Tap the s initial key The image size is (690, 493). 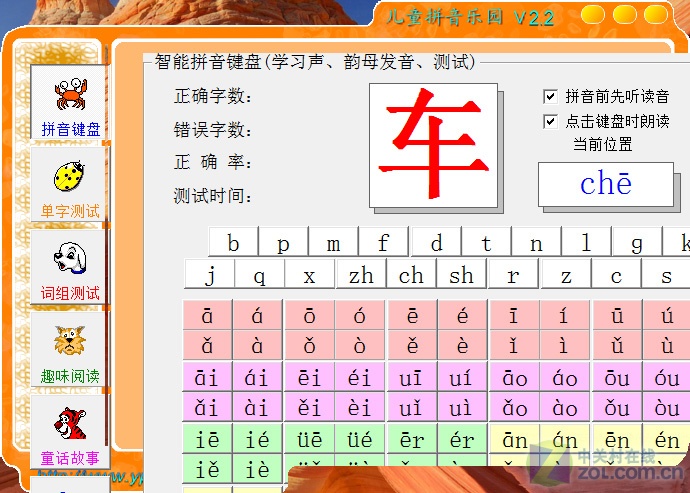click(x=667, y=274)
